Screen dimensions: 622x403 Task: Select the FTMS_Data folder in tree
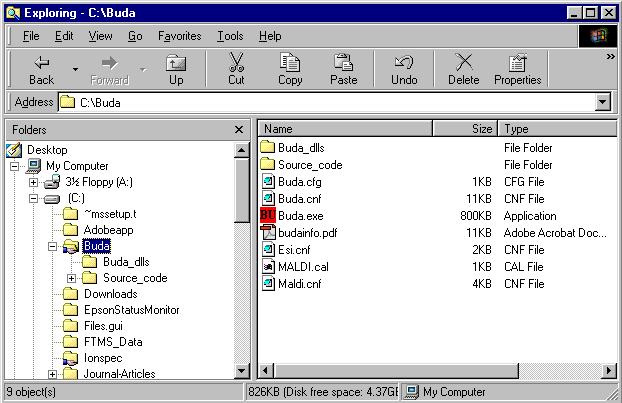(x=113, y=342)
